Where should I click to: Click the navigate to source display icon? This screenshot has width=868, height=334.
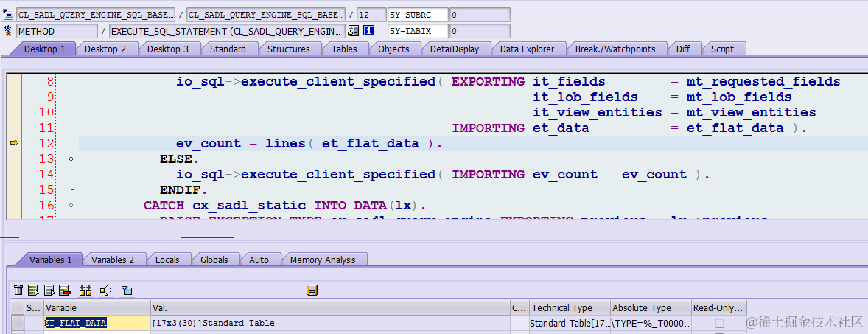pyautogui.click(x=353, y=30)
